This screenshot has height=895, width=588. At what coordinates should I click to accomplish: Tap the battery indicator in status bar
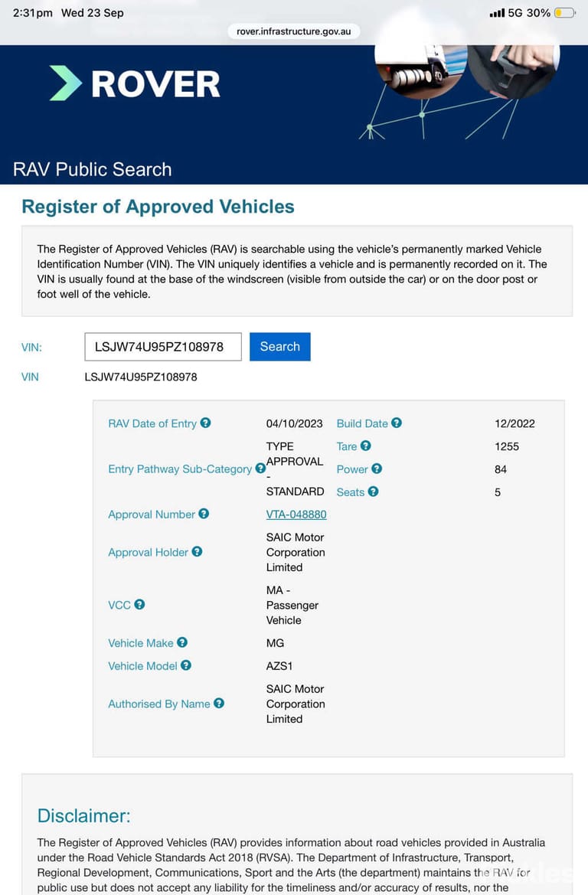pos(565,12)
